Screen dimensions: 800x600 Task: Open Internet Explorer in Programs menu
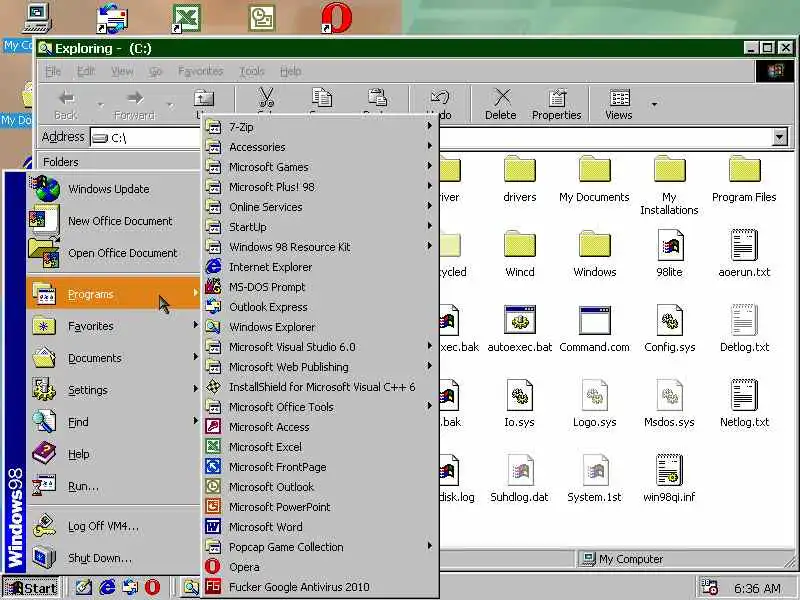320,267
